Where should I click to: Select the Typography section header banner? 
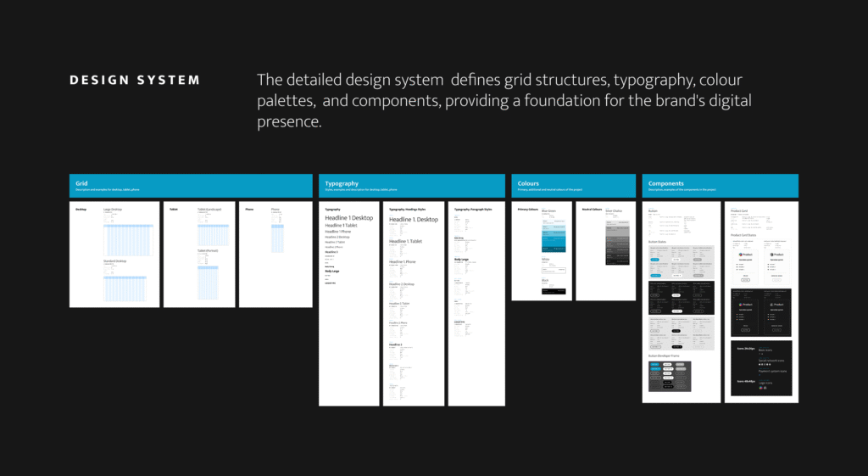[413, 186]
